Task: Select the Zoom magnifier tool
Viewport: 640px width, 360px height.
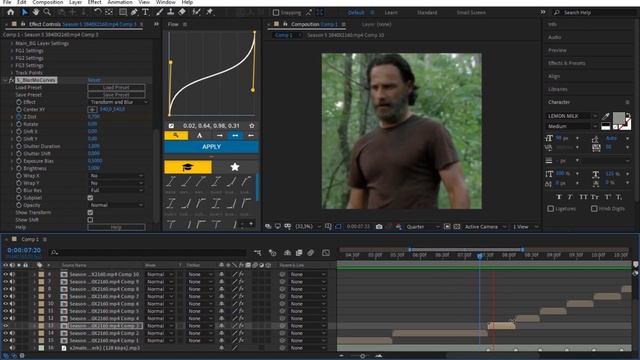Action: 47,12
